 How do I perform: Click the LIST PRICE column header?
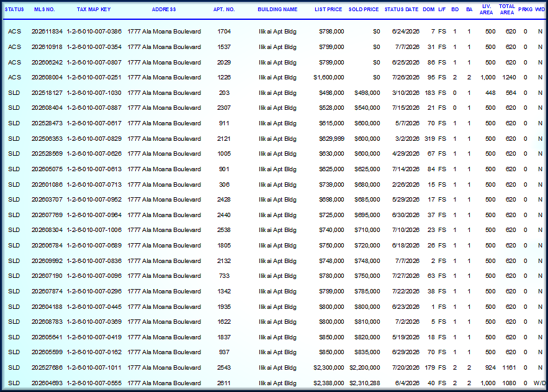pos(328,9)
